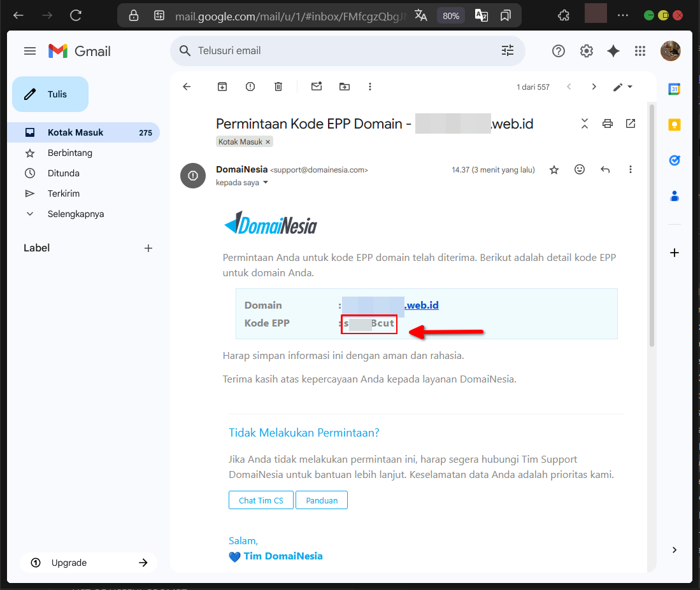
Task: Expand kepada saya recipient details
Action: [x=266, y=183]
